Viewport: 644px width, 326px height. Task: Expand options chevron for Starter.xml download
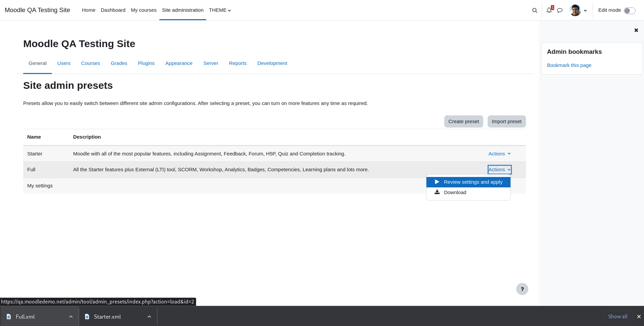[x=149, y=317]
